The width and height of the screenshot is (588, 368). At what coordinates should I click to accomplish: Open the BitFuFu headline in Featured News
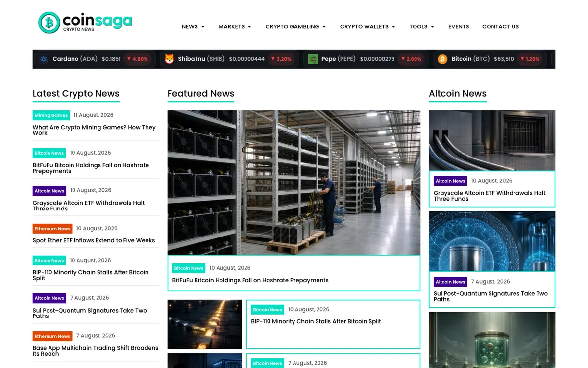[x=250, y=280]
